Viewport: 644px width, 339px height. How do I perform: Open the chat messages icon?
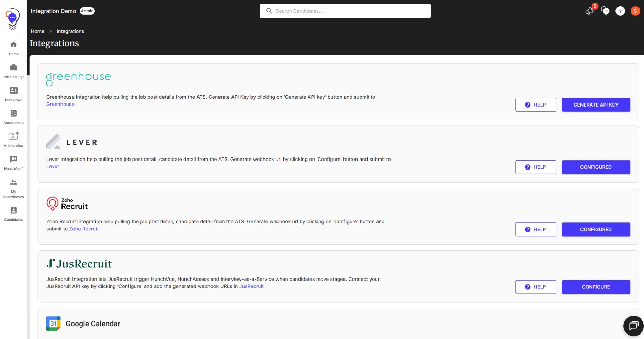pos(605,11)
